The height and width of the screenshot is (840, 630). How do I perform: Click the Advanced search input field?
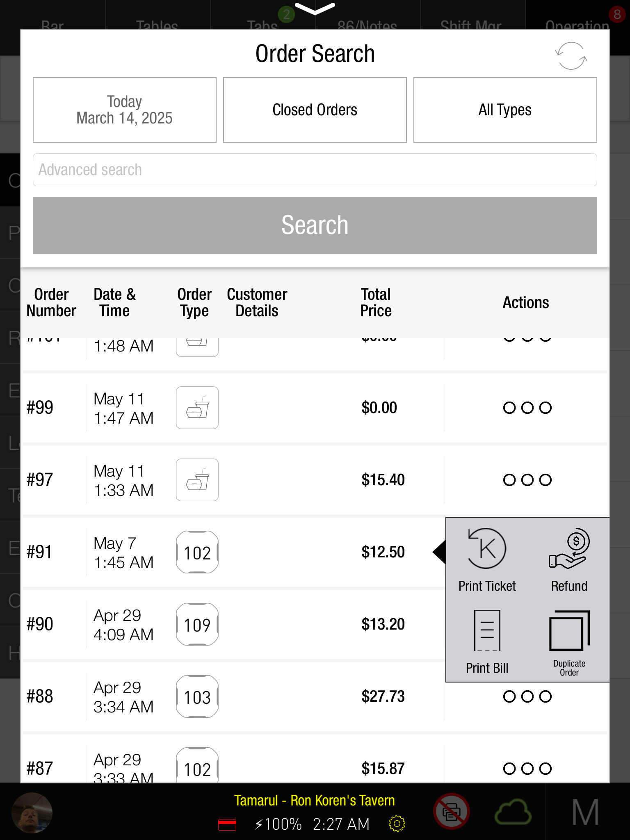315,170
